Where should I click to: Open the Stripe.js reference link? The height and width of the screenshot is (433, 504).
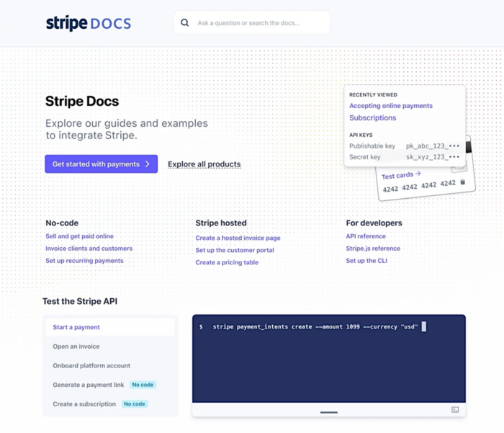pyautogui.click(x=373, y=249)
